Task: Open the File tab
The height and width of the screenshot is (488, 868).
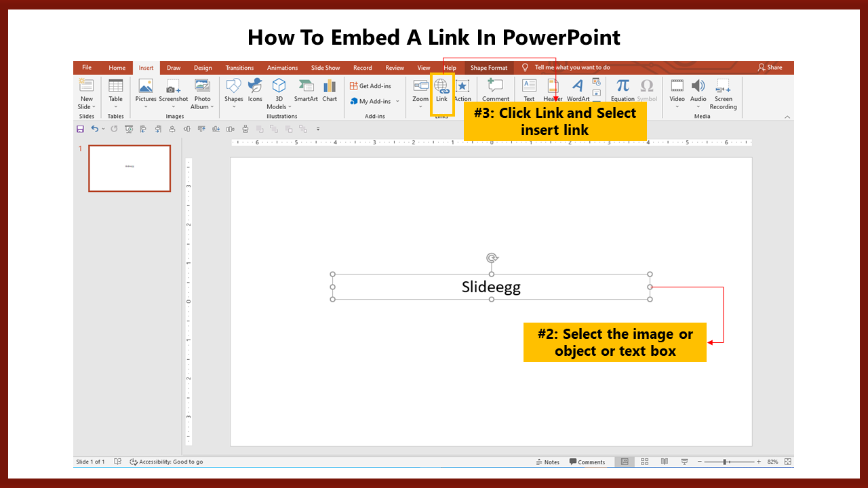Action: click(87, 68)
